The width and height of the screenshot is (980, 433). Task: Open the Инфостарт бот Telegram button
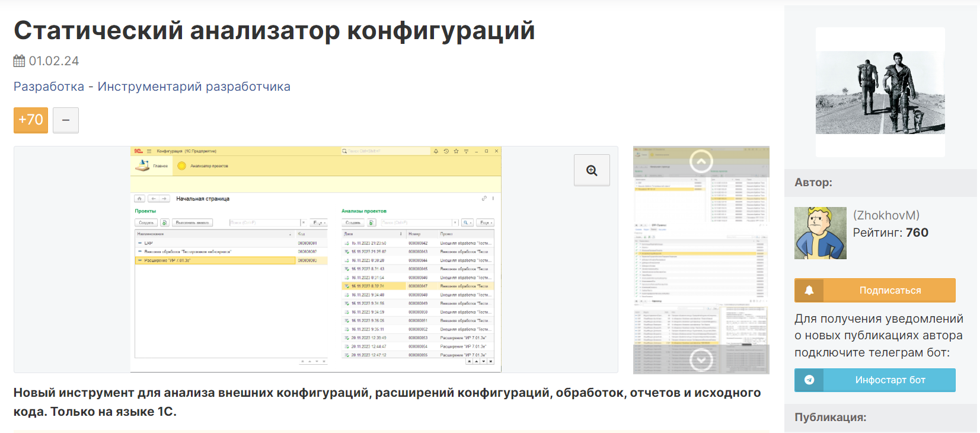(875, 380)
